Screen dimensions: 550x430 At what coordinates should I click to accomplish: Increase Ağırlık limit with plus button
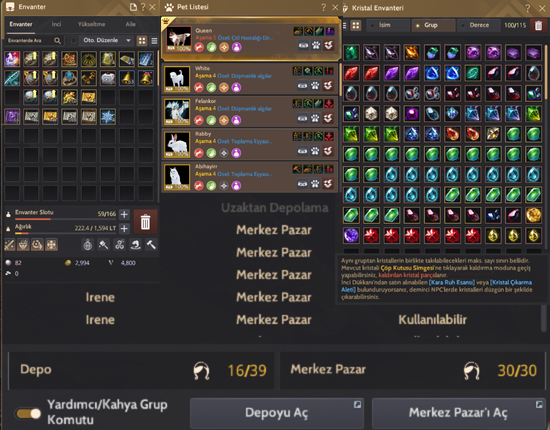[x=124, y=229]
